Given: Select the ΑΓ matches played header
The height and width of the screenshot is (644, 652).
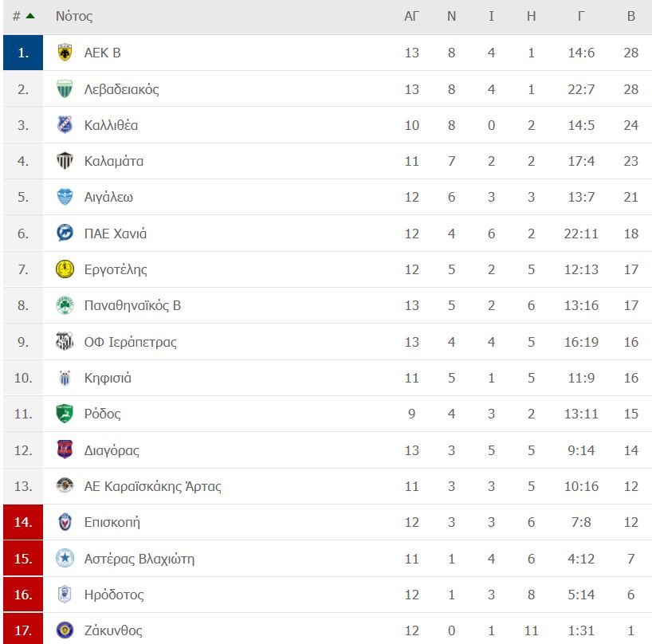Looking at the screenshot, I should pyautogui.click(x=411, y=16).
